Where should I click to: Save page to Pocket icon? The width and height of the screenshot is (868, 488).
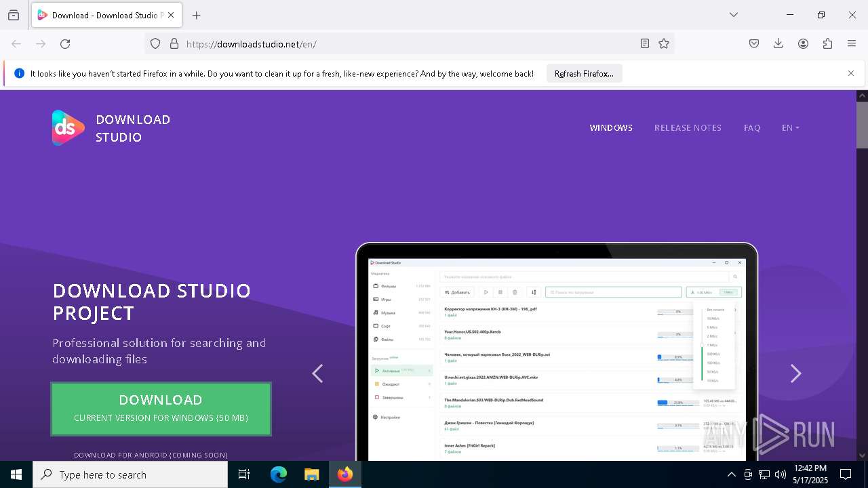(x=754, y=43)
